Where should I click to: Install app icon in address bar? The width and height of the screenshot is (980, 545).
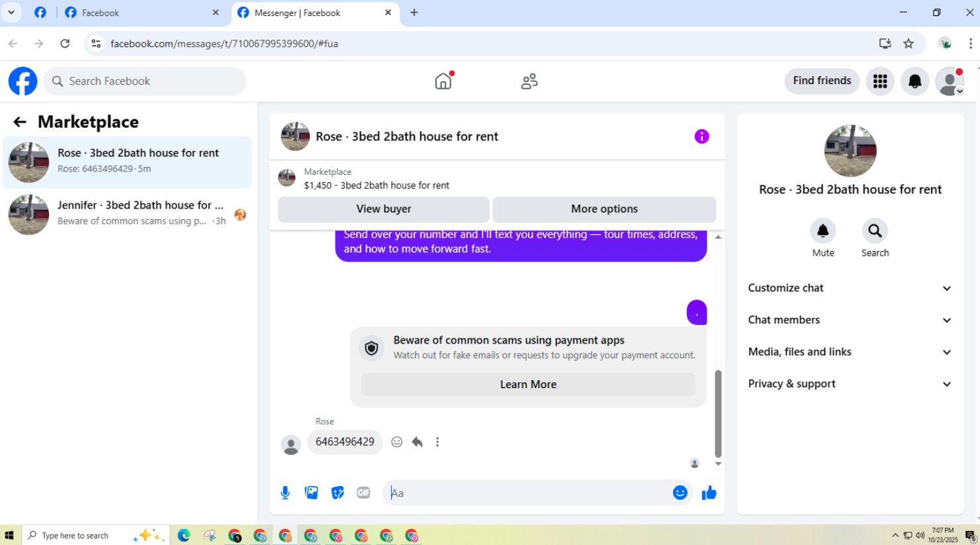point(885,44)
